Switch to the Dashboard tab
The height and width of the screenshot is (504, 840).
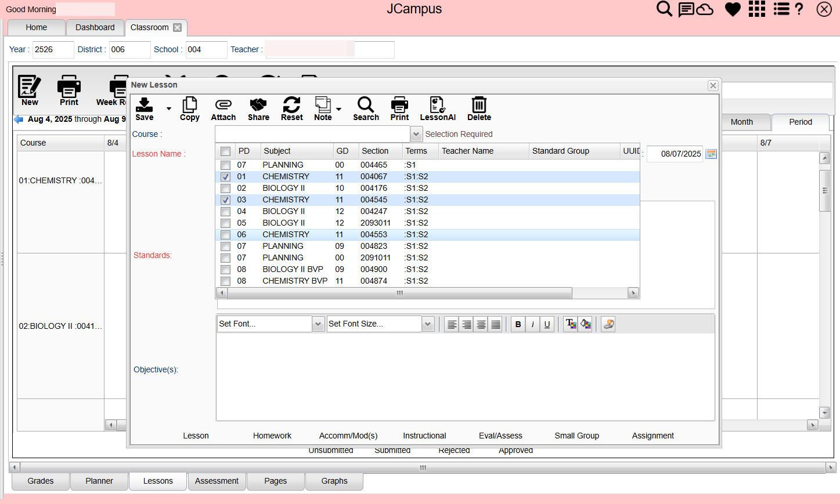point(95,27)
